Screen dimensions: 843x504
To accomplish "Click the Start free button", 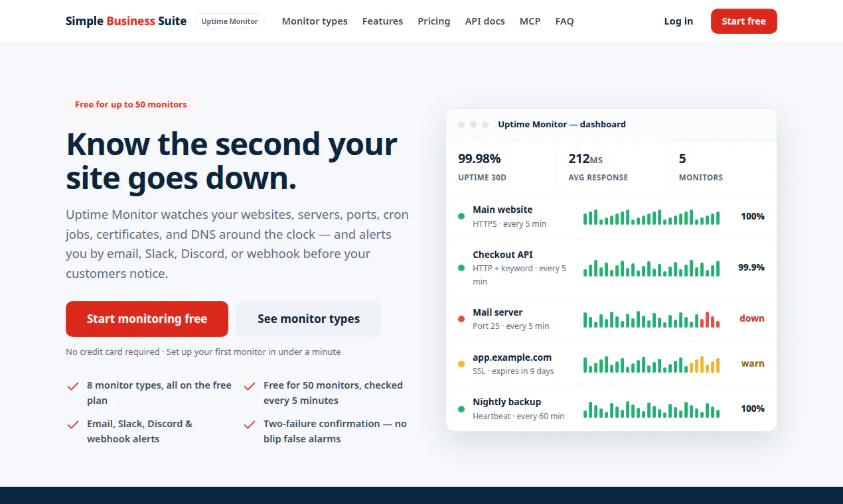I will point(743,21).
